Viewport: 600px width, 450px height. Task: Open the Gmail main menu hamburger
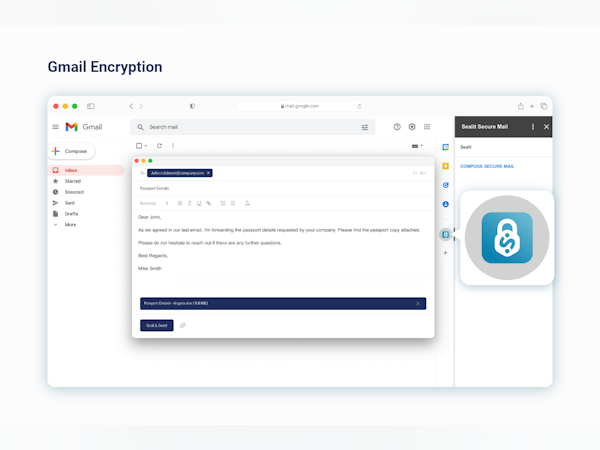[55, 127]
